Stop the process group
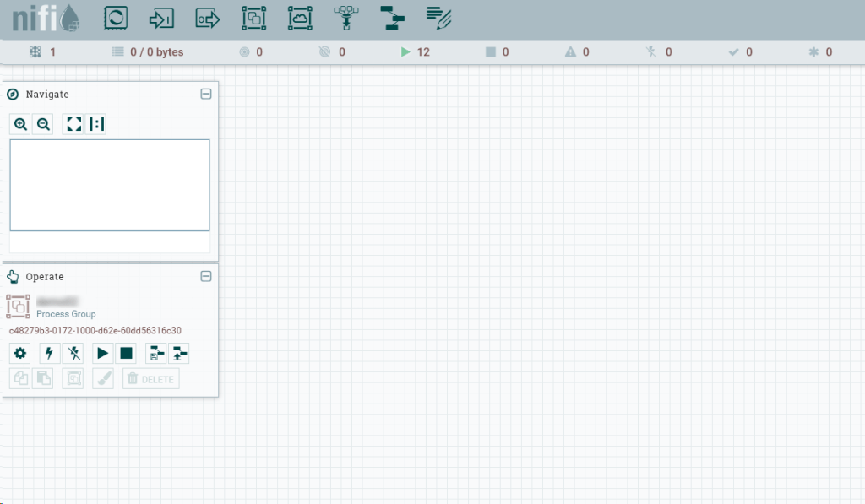The width and height of the screenshot is (865, 504). [x=126, y=354]
